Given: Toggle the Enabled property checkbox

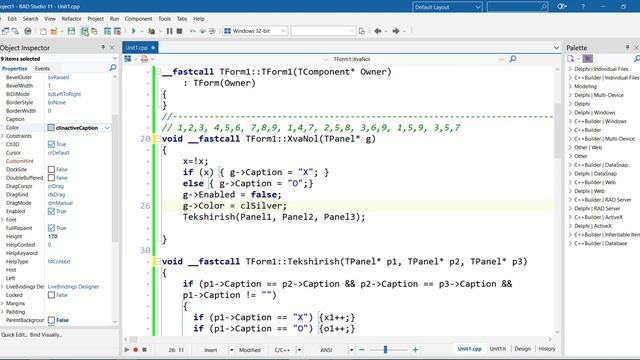Looking at the screenshot, I should click(x=51, y=211).
